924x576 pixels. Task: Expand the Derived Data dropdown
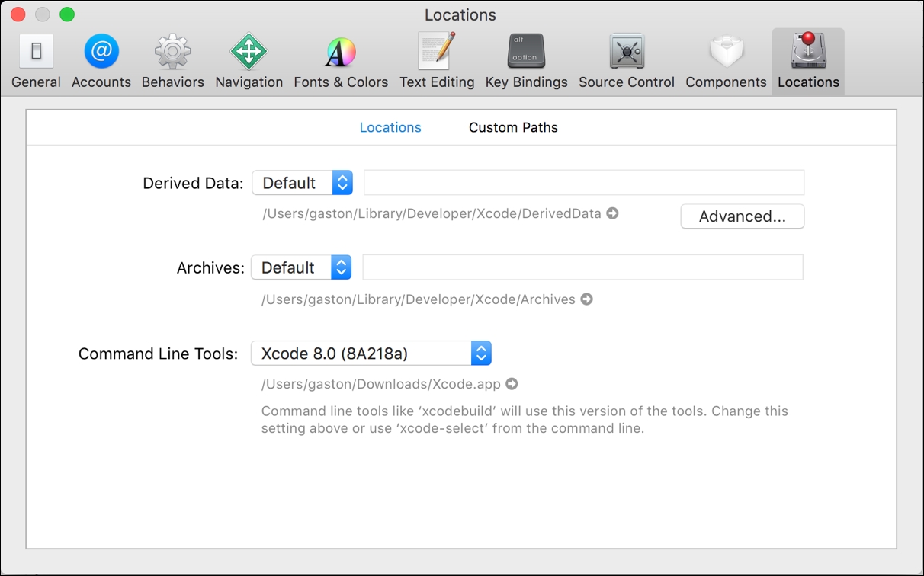(302, 183)
